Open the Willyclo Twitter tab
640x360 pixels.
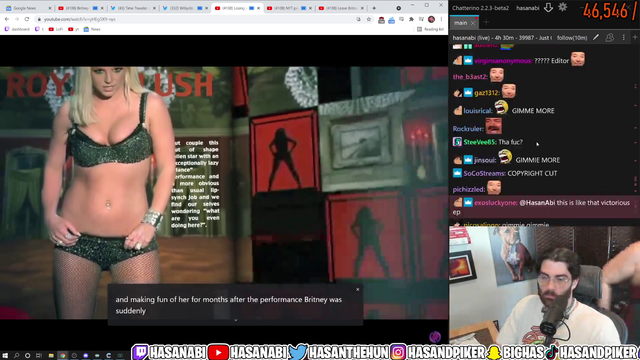coord(185,8)
